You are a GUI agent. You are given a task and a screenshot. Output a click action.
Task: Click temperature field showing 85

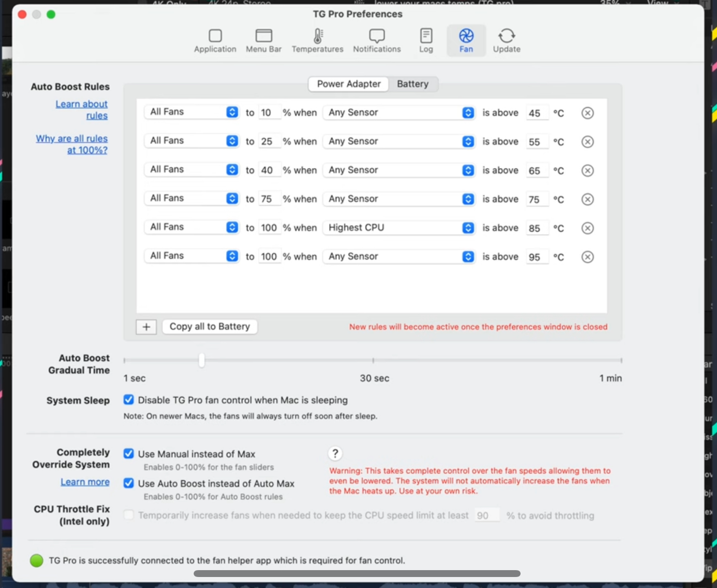point(537,229)
